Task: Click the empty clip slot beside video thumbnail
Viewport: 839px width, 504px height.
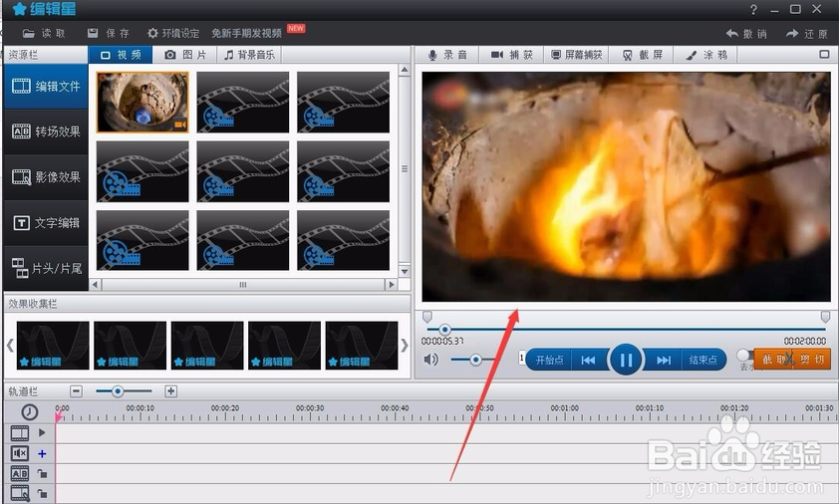Action: click(243, 102)
